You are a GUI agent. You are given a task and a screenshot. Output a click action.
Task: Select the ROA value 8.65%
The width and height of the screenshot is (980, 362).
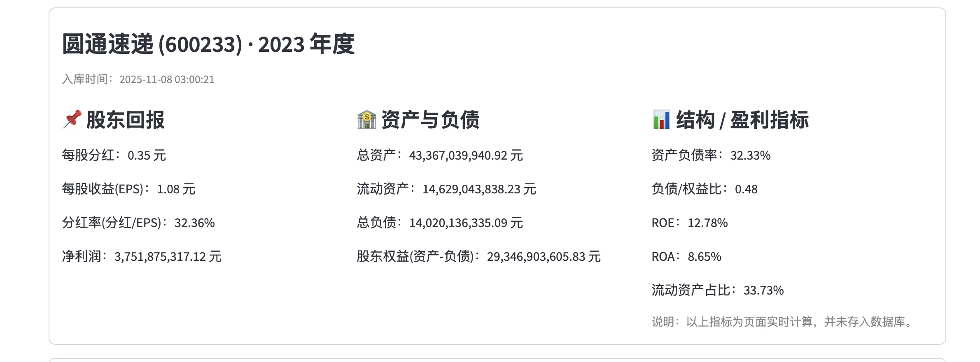705,257
